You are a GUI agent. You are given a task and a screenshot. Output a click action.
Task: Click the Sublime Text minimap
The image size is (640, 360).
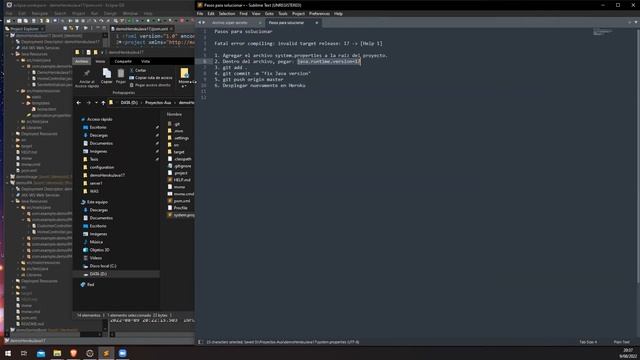pos(602,32)
